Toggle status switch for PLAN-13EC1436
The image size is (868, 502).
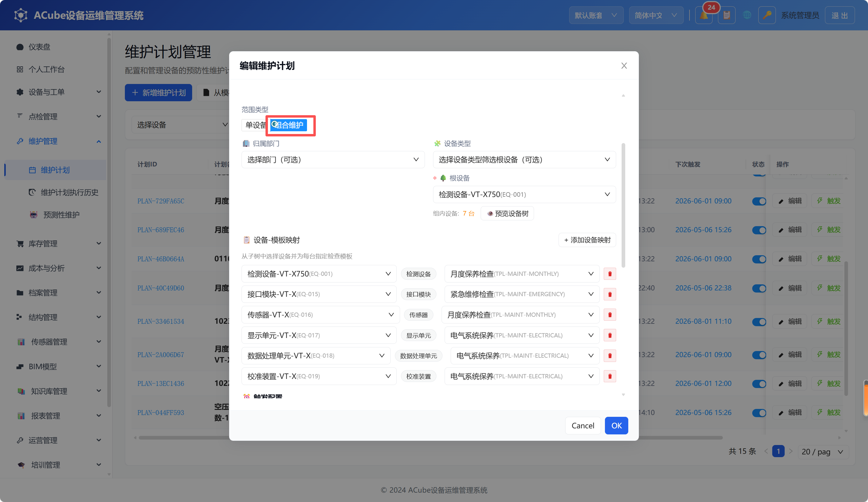tap(759, 383)
